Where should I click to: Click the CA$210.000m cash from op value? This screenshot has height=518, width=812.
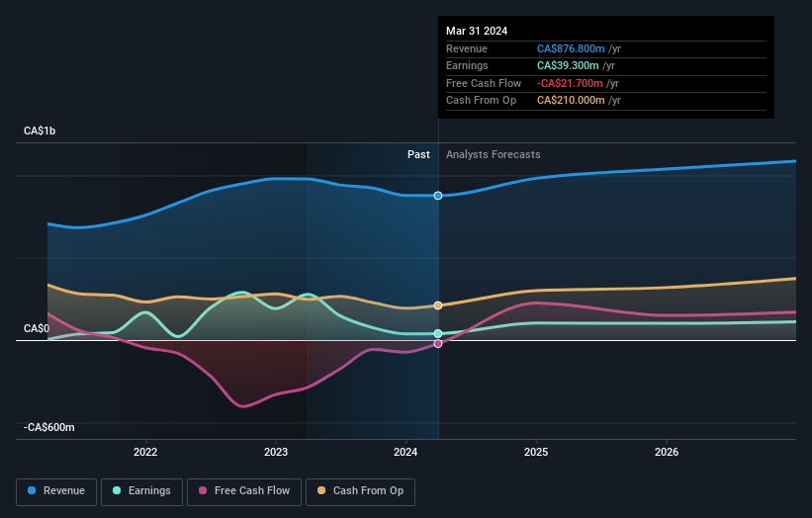[x=571, y=101]
